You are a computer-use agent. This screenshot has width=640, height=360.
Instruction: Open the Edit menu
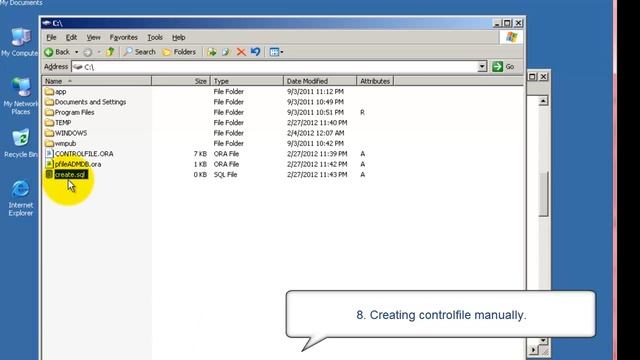[71, 38]
